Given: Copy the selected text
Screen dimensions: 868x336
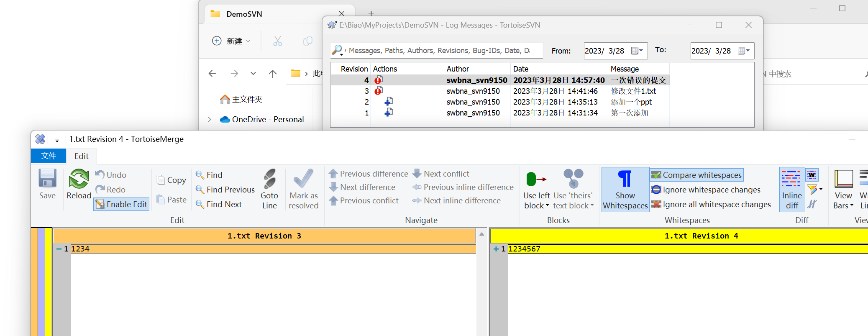Looking at the screenshot, I should (171, 180).
